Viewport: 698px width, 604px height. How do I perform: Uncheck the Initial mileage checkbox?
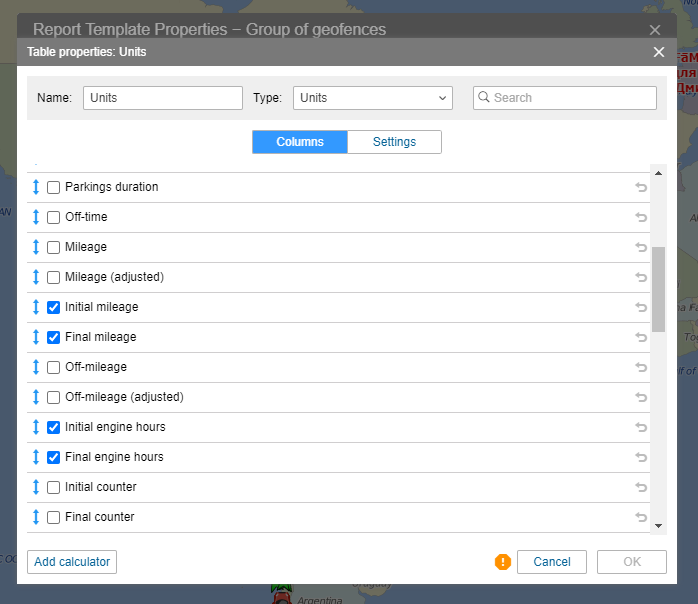pyautogui.click(x=54, y=307)
